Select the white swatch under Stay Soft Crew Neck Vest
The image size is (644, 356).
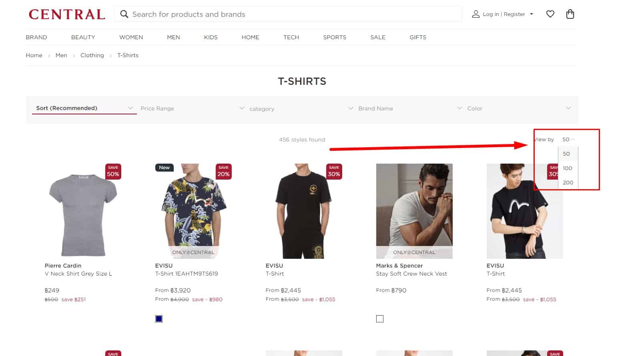(379, 318)
